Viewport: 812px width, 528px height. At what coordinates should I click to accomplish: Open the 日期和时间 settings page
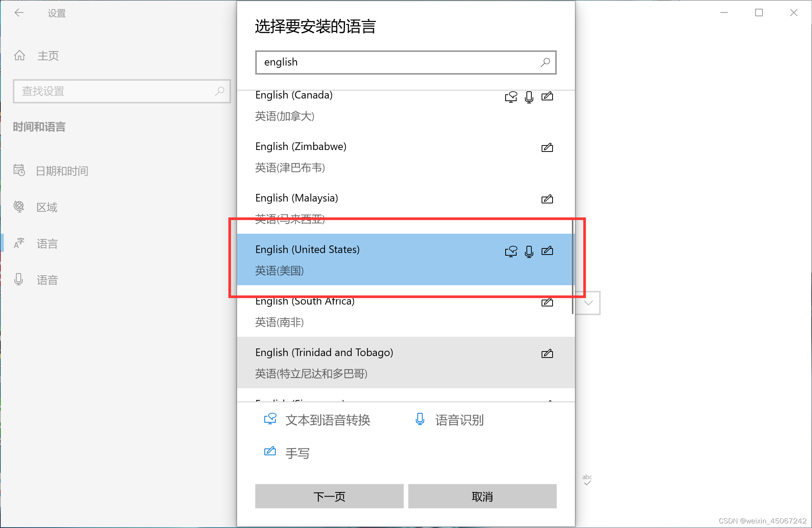coord(62,171)
